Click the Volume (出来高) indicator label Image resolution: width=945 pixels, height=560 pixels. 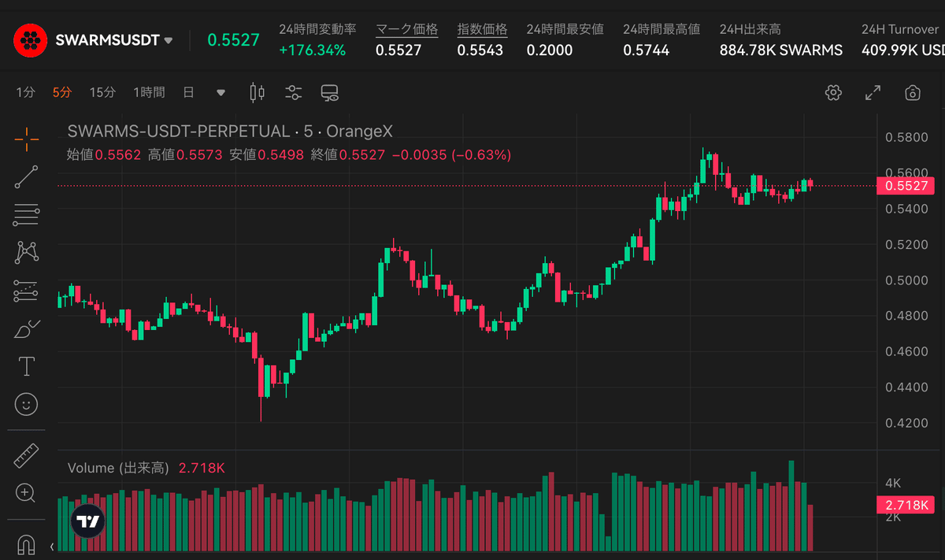(x=118, y=468)
